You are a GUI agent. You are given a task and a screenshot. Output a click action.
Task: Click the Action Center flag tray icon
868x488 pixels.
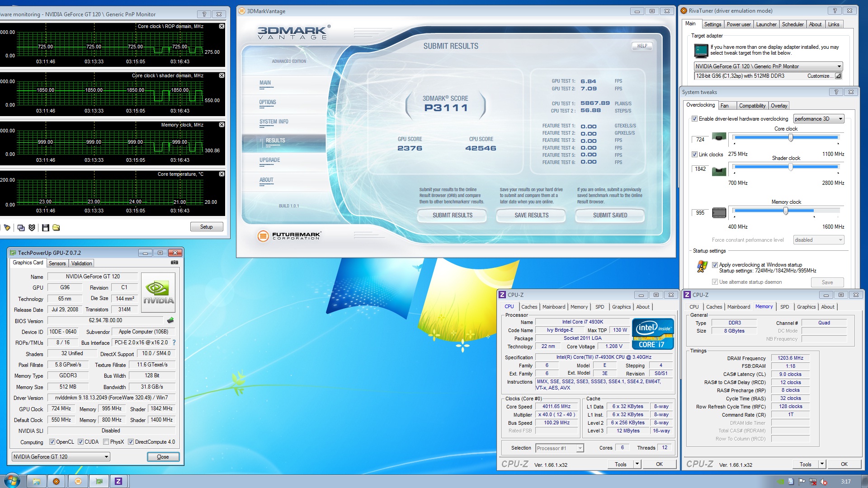point(802,482)
